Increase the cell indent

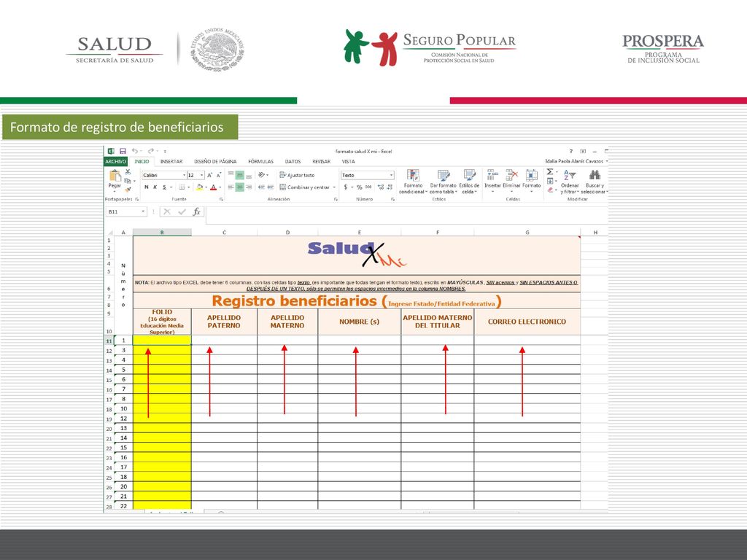pos(270,187)
